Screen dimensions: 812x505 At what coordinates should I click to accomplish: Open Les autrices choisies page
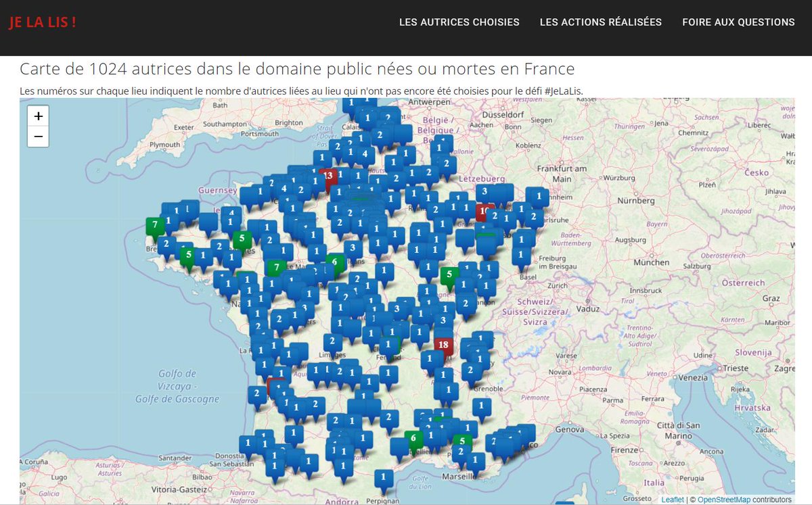pos(459,22)
